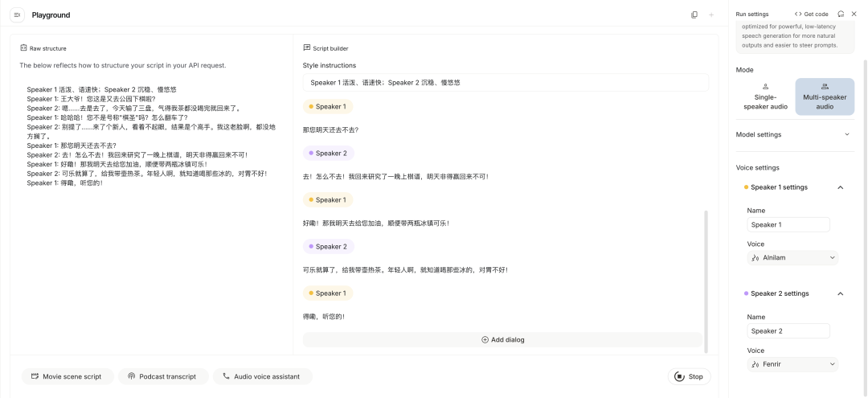Close the Run settings panel
Viewport: 868px width, 398px height.
854,14
